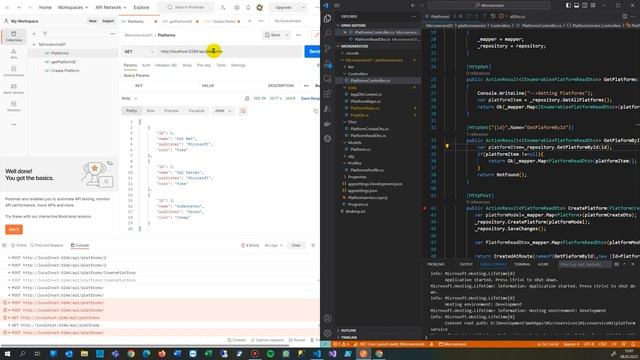The image size is (640, 360).
Task: Click VS Code command center search box
Action: click(x=489, y=5)
